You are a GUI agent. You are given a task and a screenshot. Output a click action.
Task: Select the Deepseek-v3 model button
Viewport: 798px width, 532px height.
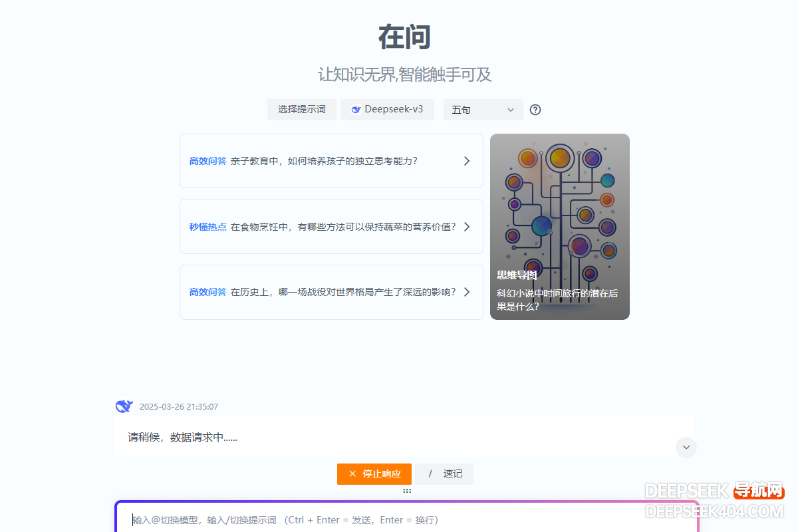(388, 110)
